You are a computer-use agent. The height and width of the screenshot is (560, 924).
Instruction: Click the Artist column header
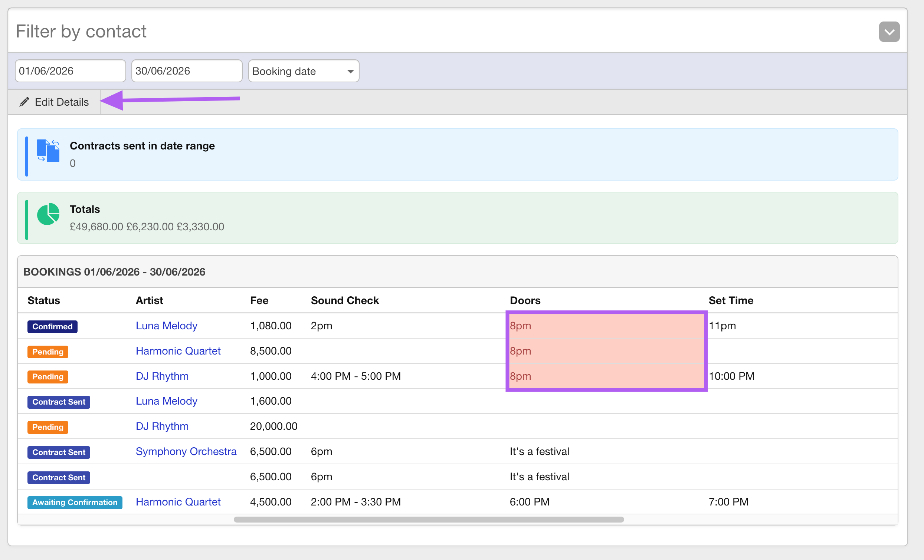(149, 301)
